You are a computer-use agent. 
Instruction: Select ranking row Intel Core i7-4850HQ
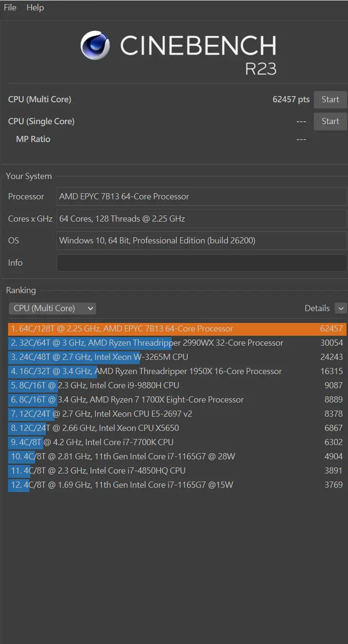(x=177, y=471)
